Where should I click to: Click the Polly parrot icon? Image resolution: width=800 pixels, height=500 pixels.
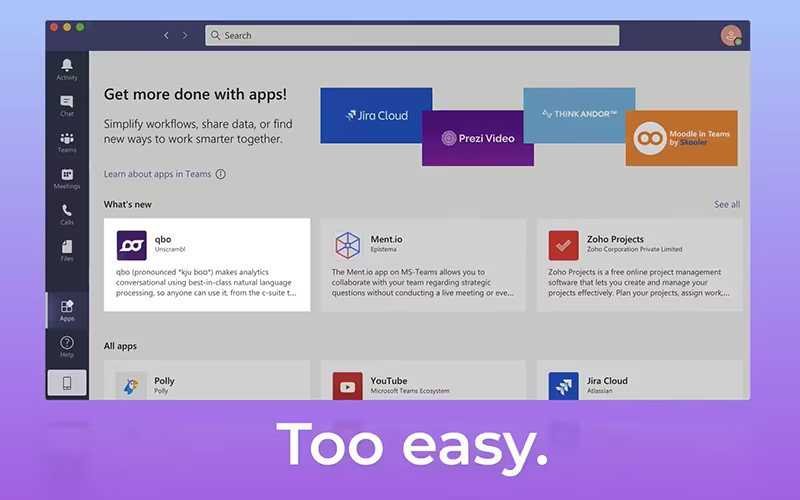[x=131, y=386]
